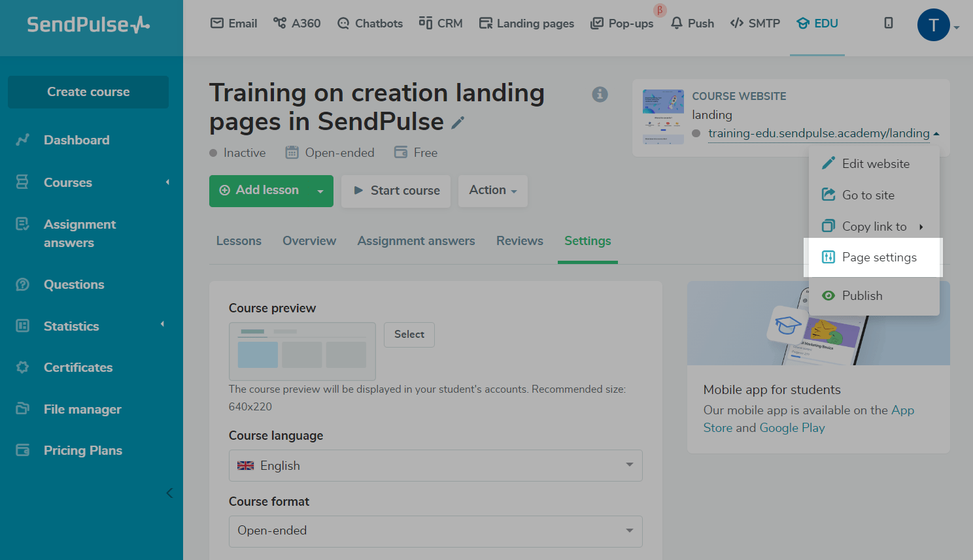Open the Course language dropdown
Viewport: 973px width, 560px height.
(x=435, y=465)
